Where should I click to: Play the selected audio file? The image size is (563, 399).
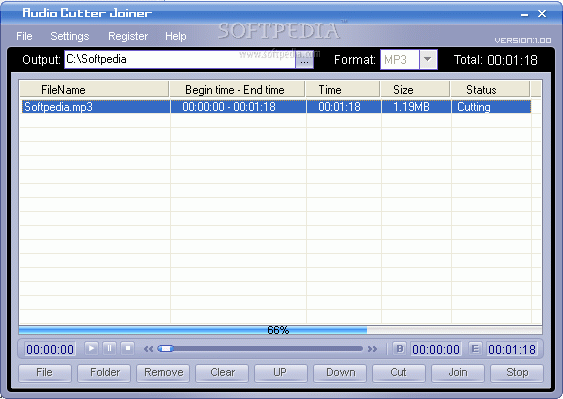(x=91, y=348)
